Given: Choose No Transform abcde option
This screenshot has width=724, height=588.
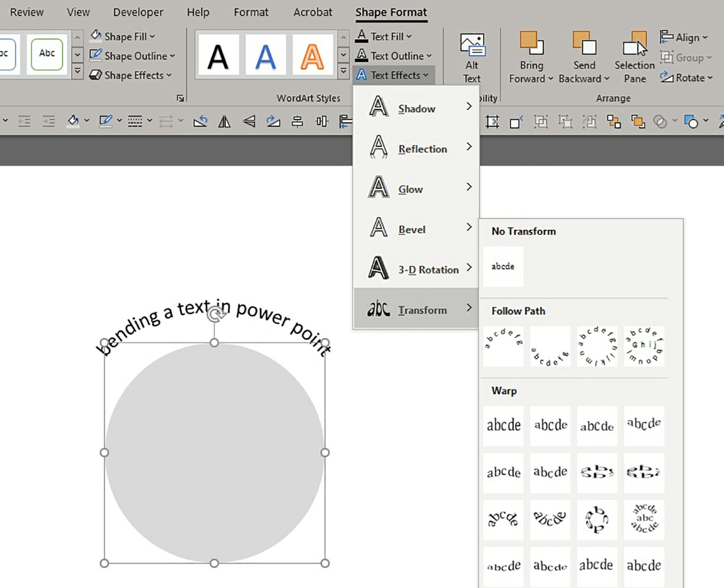Looking at the screenshot, I should point(503,266).
